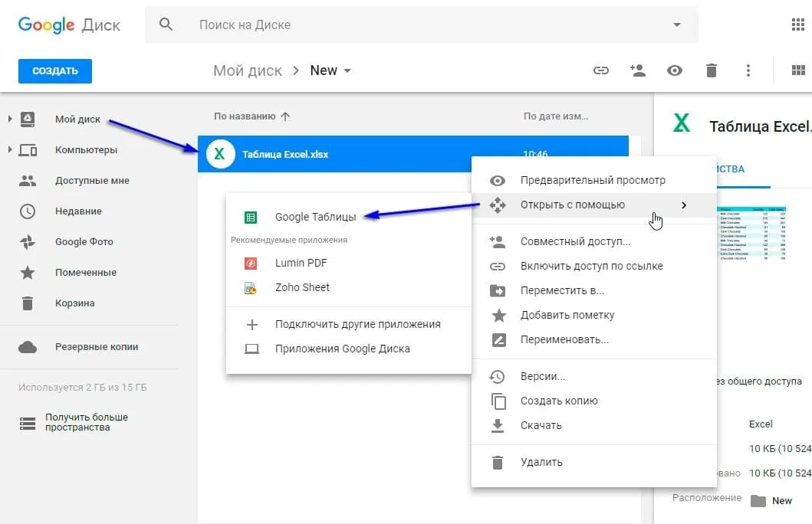Click the add collaborators icon
The height and width of the screenshot is (524, 812).
click(638, 70)
